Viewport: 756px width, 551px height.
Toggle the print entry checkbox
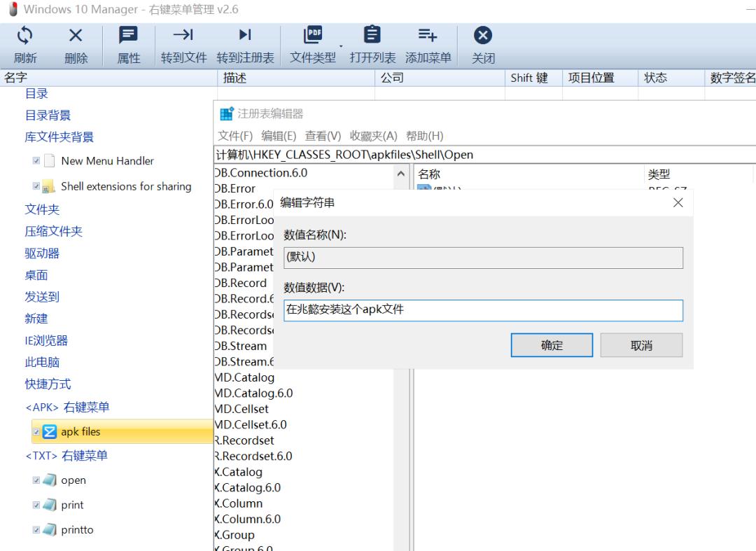(36, 505)
